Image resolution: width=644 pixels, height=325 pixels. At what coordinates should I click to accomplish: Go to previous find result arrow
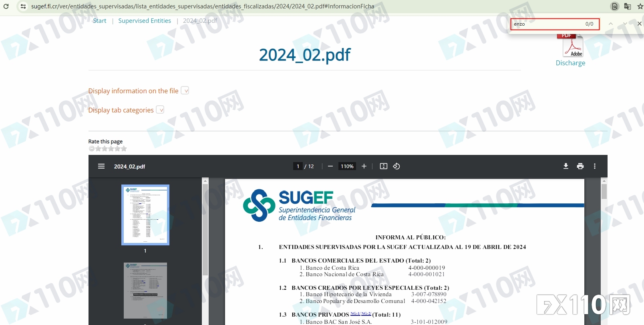[x=611, y=24]
